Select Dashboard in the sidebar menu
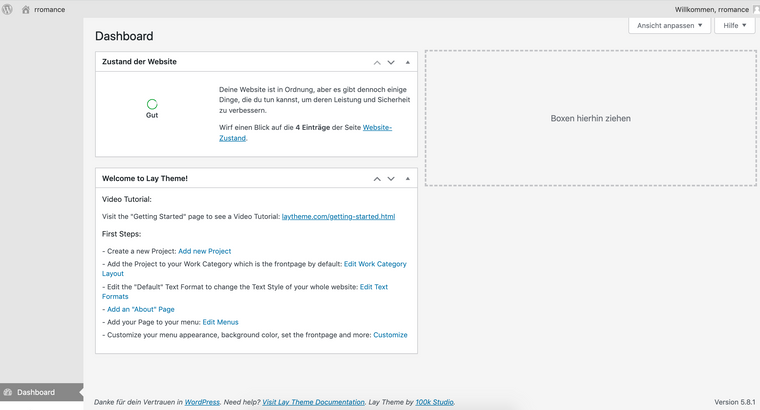This screenshot has height=410, width=760. pos(36,393)
